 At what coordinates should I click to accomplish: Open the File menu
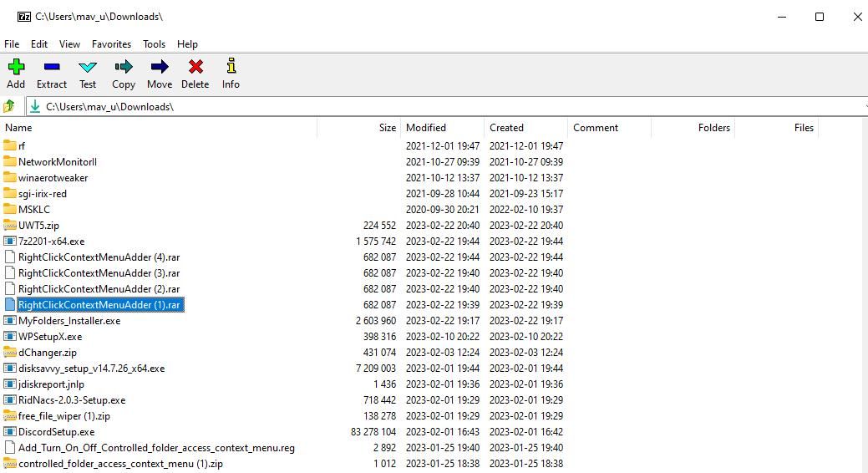pyautogui.click(x=12, y=43)
